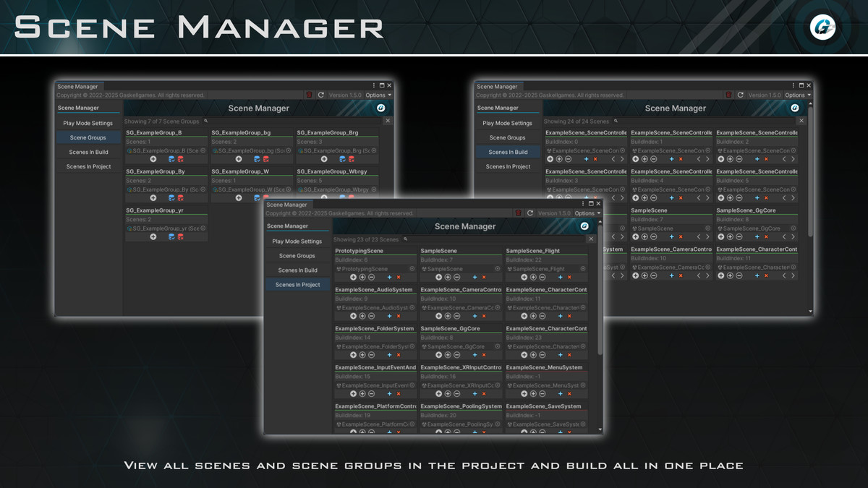This screenshot has height=488, width=868.
Task: Select Scene Manager at the top of the sidebar
Action: (286, 227)
